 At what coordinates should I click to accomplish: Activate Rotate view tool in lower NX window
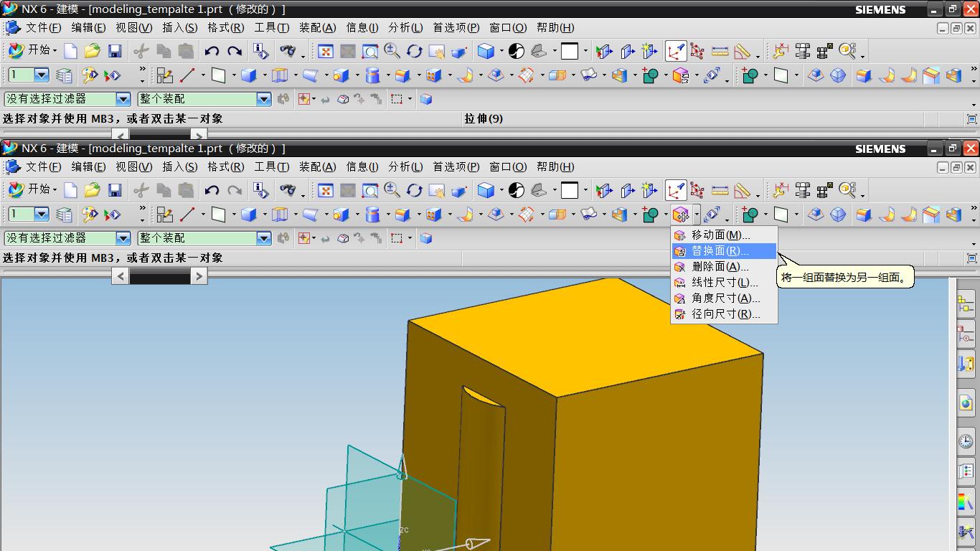tap(415, 190)
